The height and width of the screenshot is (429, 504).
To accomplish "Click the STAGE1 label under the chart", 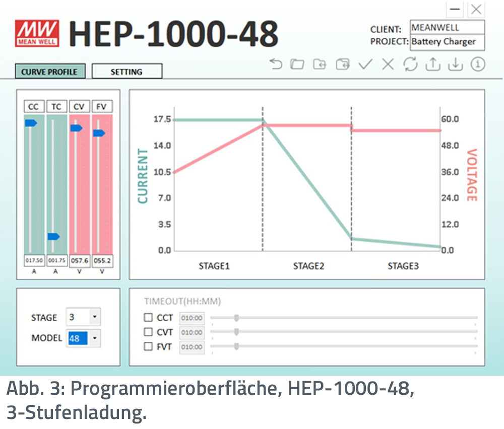I will (214, 266).
